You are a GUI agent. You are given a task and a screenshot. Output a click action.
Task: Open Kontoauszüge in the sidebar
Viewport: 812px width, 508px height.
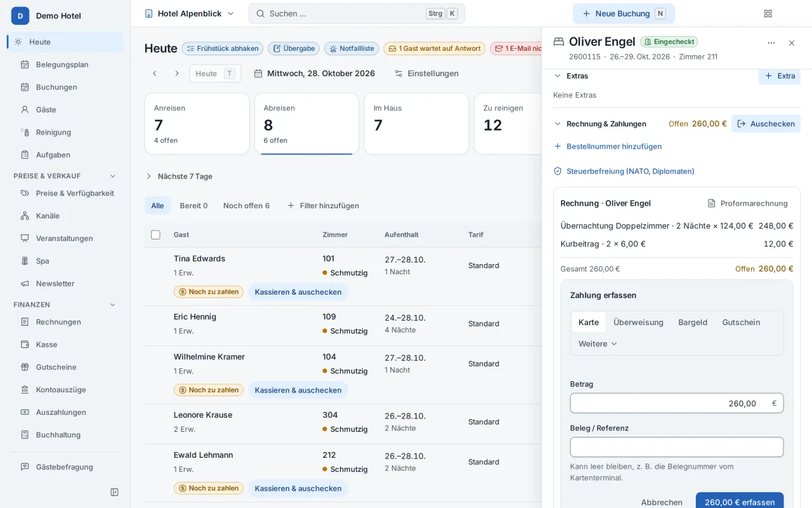[x=65, y=389]
